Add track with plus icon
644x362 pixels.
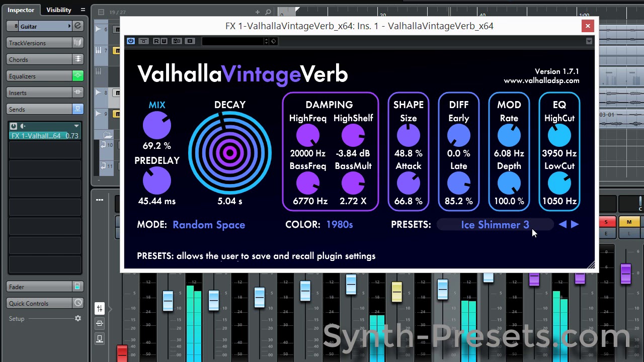tap(258, 12)
